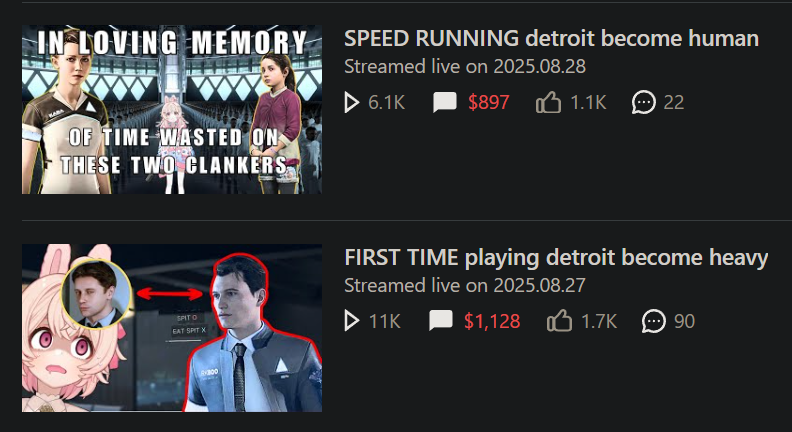Click the 90 comments count
Viewport: 792px width, 432px height.
tap(684, 321)
